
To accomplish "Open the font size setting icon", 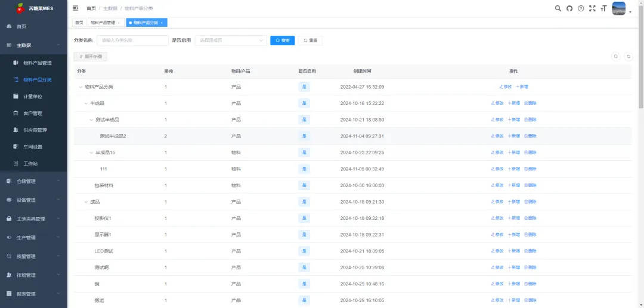I will [603, 8].
